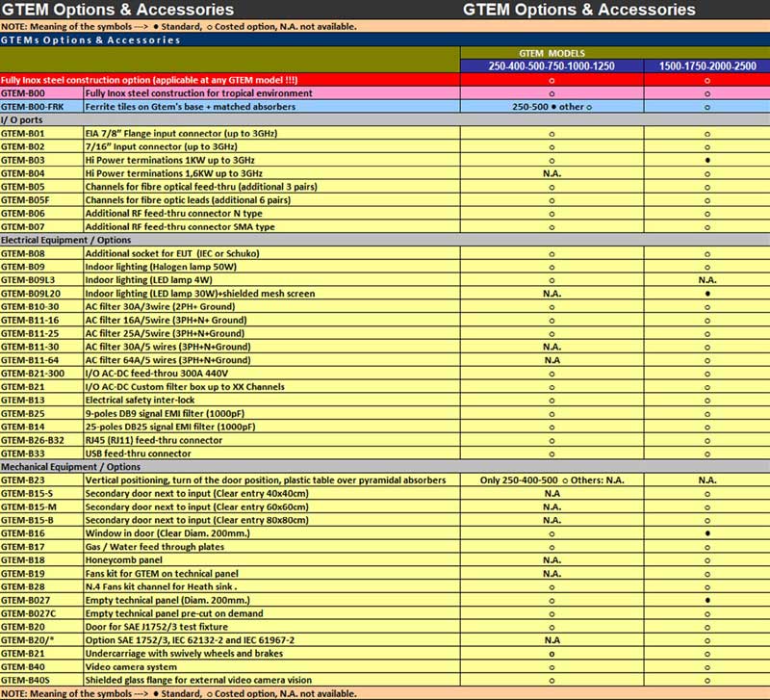Click the N.A. cell in the Honeycomb panel row

point(552,559)
